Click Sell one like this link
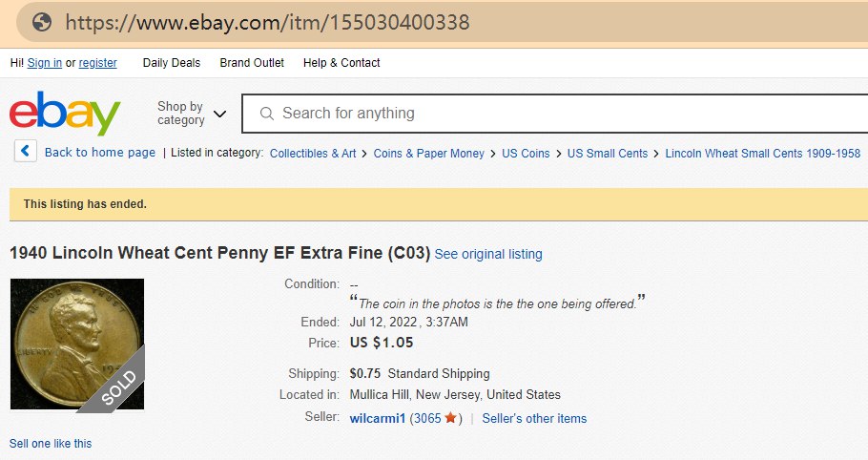This screenshot has width=868, height=460. (x=51, y=443)
